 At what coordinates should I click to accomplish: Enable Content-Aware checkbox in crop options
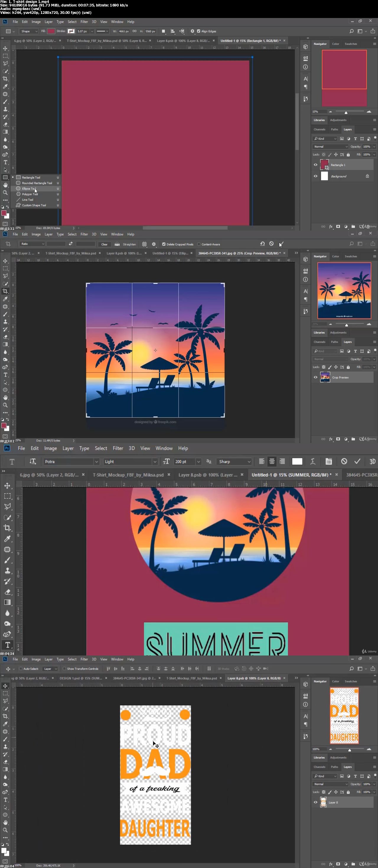pos(199,244)
